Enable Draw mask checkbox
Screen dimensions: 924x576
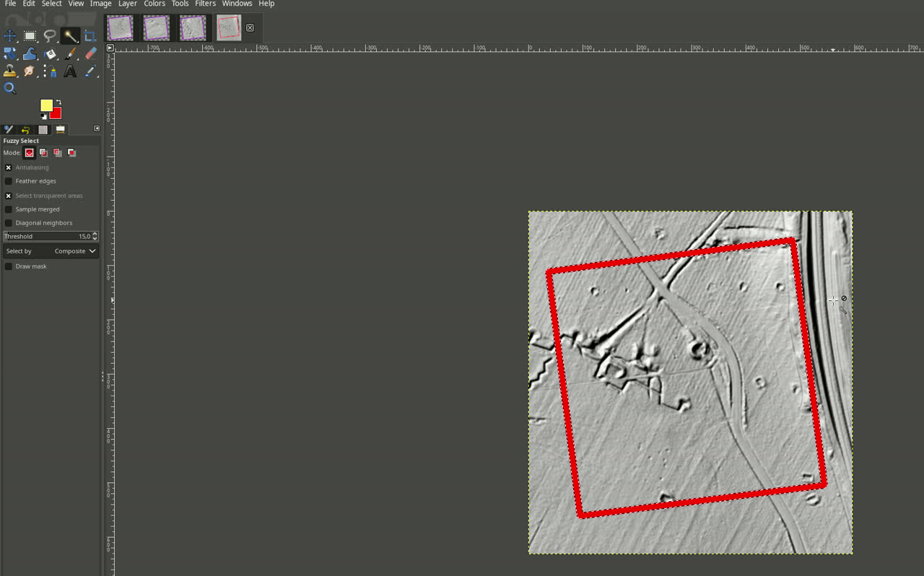tap(9, 266)
